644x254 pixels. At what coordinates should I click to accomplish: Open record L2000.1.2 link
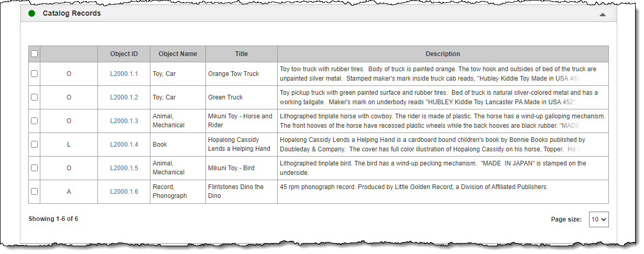tap(124, 97)
